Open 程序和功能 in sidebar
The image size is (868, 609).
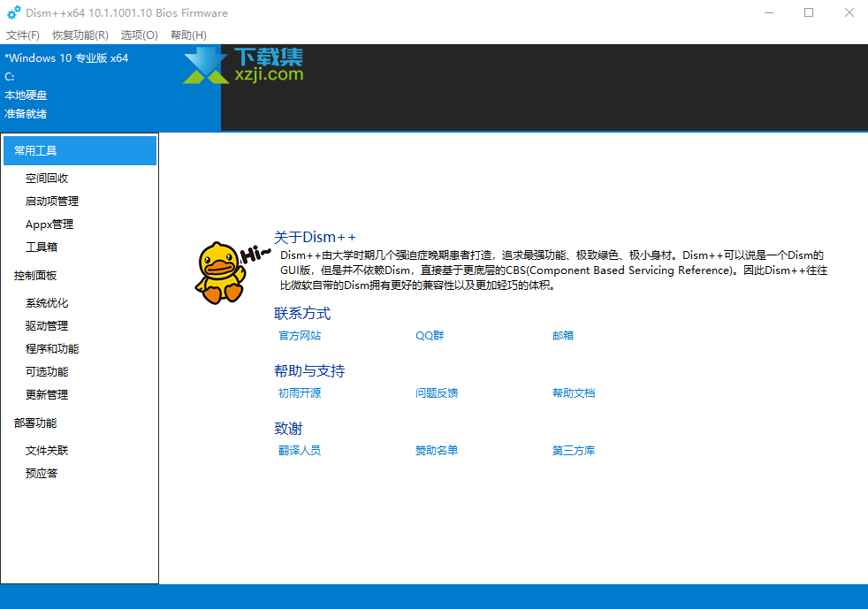point(52,349)
